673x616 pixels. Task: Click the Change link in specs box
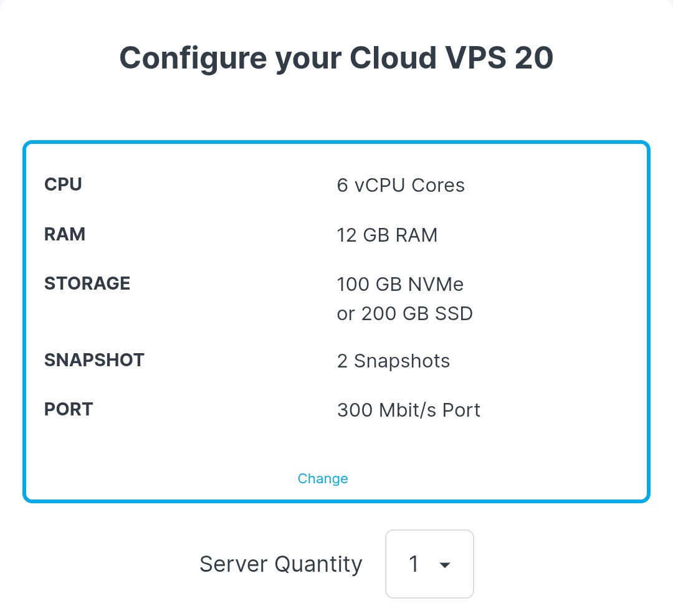pos(323,478)
